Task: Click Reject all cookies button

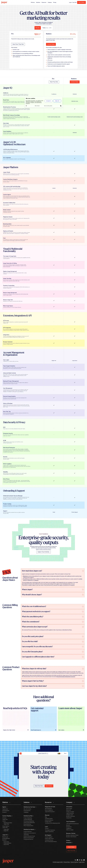Action: (x=57, y=101)
